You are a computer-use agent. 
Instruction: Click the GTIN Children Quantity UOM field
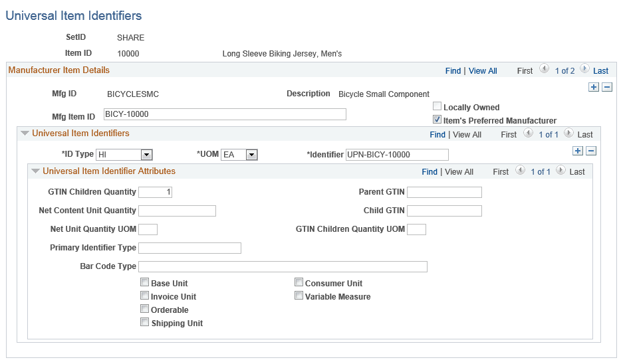pyautogui.click(x=417, y=229)
